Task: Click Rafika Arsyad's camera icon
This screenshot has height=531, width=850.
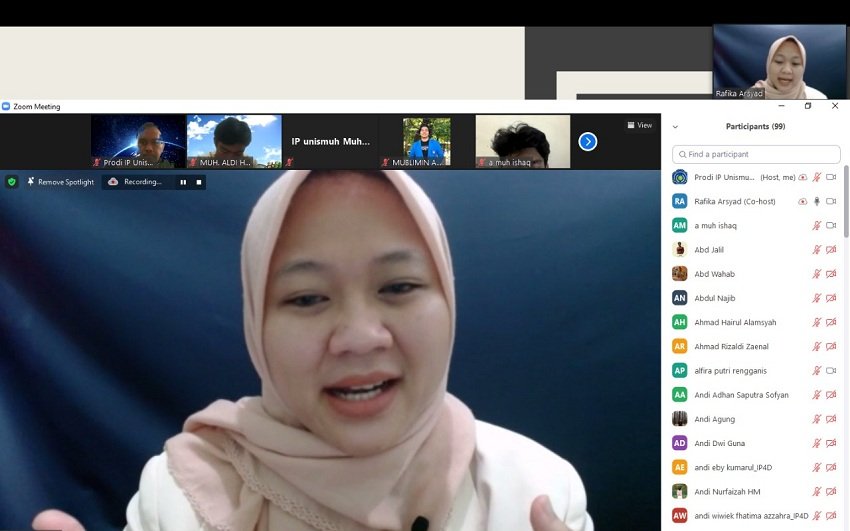Action: [831, 201]
